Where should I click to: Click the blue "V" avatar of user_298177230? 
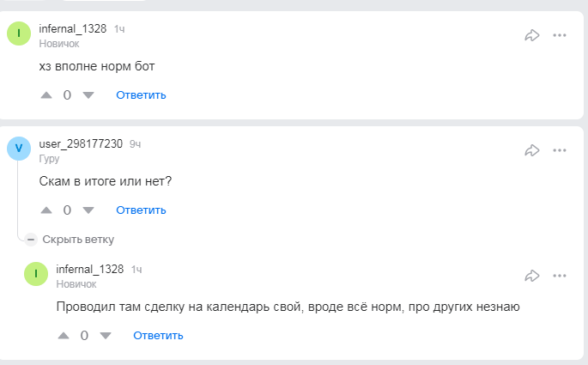click(19, 149)
